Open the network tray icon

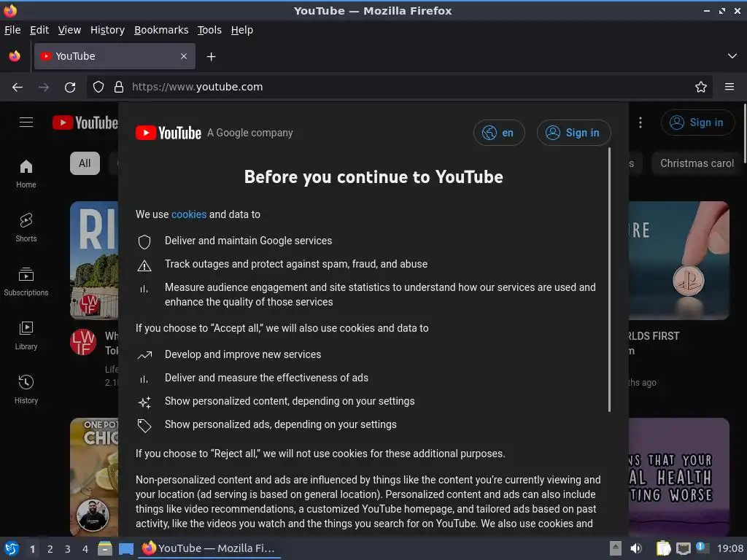683,548
